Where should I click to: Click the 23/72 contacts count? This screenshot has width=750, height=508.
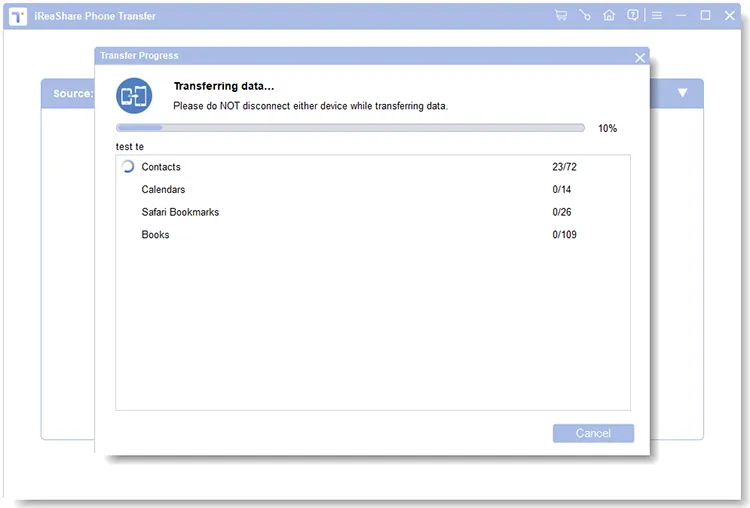pyautogui.click(x=564, y=167)
